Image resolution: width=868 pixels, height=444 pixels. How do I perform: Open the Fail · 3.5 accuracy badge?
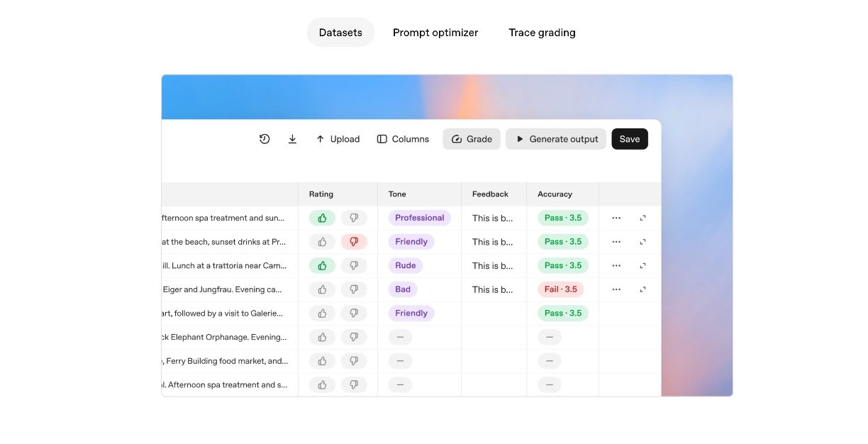(x=560, y=289)
